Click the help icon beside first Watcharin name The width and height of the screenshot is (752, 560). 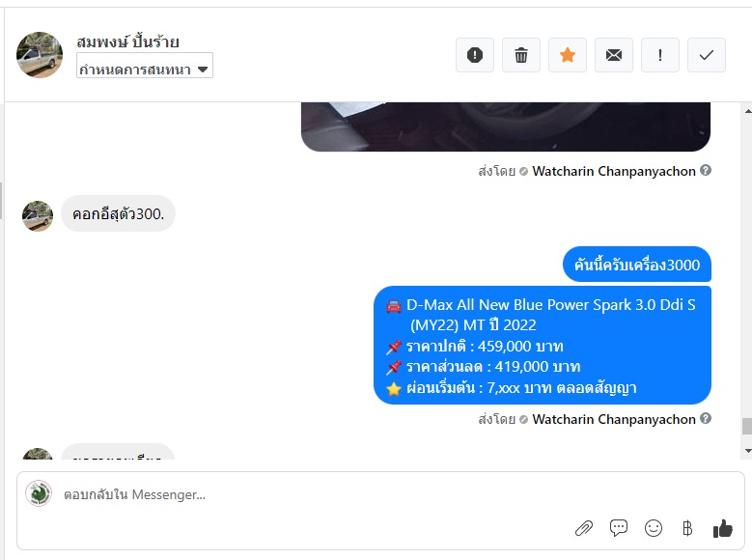coord(706,170)
